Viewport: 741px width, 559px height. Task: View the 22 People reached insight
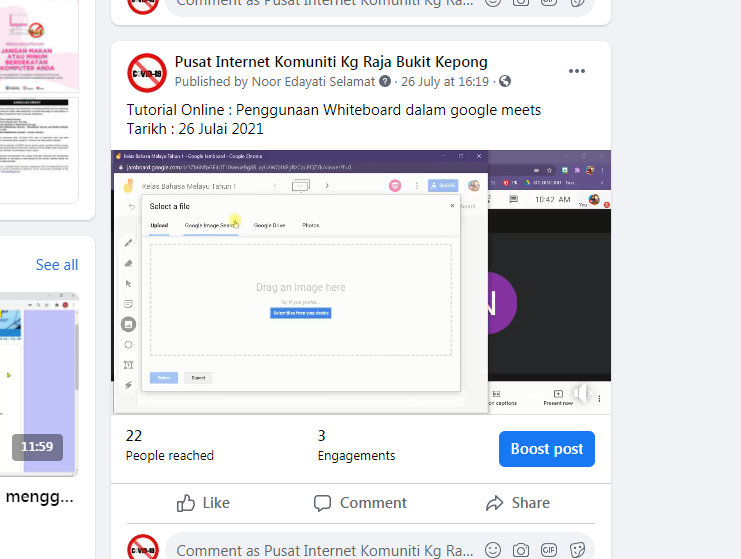pyautogui.click(x=169, y=445)
